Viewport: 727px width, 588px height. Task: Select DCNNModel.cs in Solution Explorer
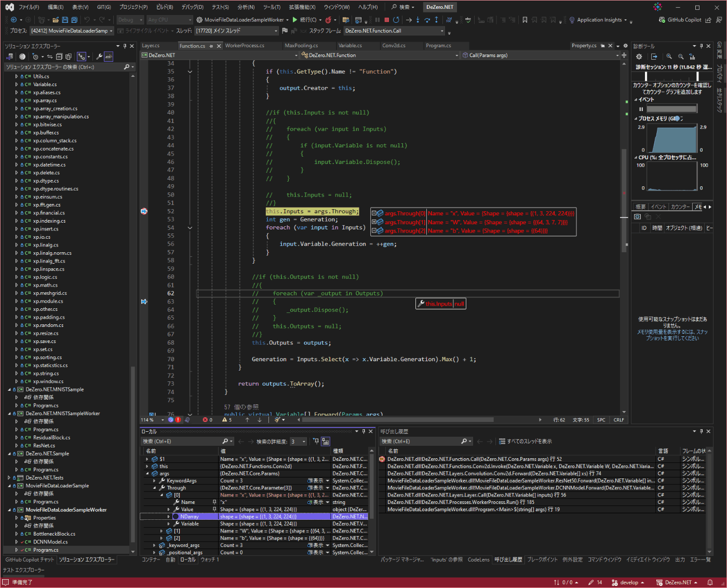click(50, 542)
